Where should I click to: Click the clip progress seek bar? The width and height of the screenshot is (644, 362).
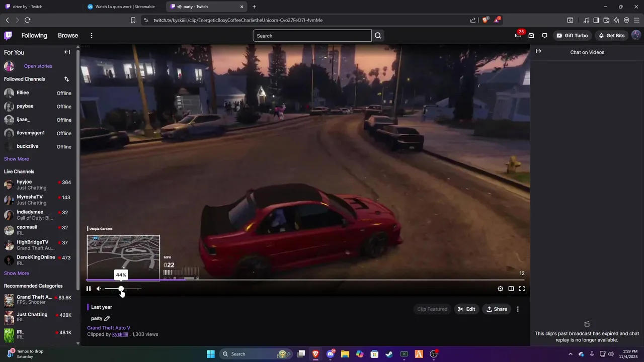click(305, 280)
